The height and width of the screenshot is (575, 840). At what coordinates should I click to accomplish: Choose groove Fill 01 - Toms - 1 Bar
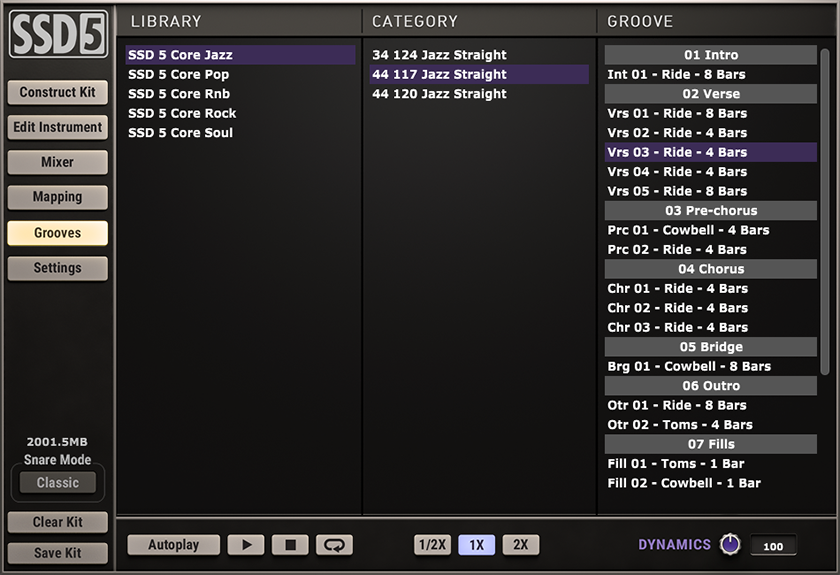(675, 464)
